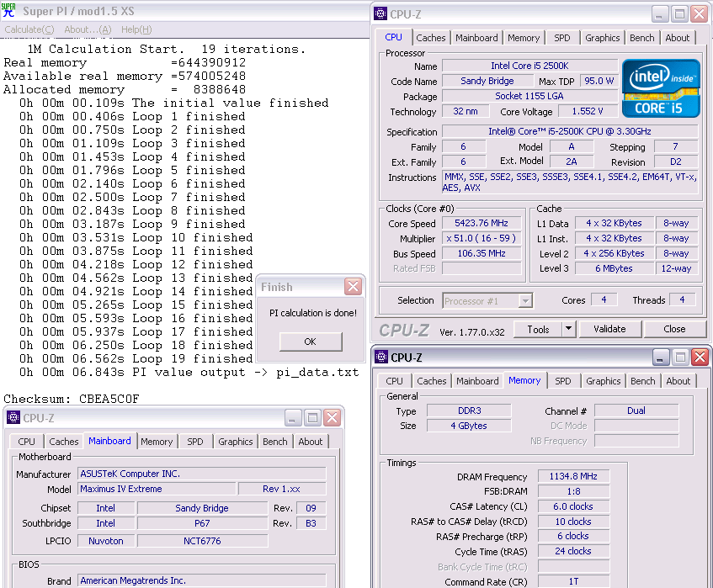
Task: Switch to SPD tab in Memory CPU-Z window
Action: 563,381
